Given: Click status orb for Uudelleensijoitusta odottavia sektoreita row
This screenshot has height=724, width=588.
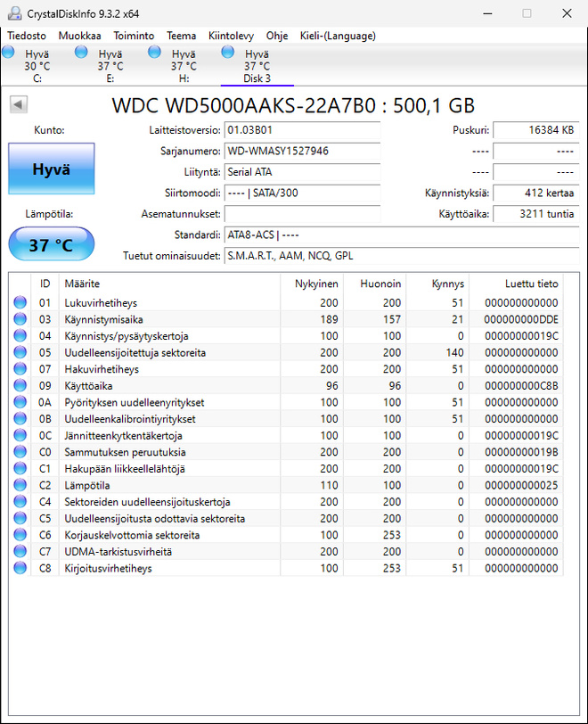Looking at the screenshot, I should point(20,518).
